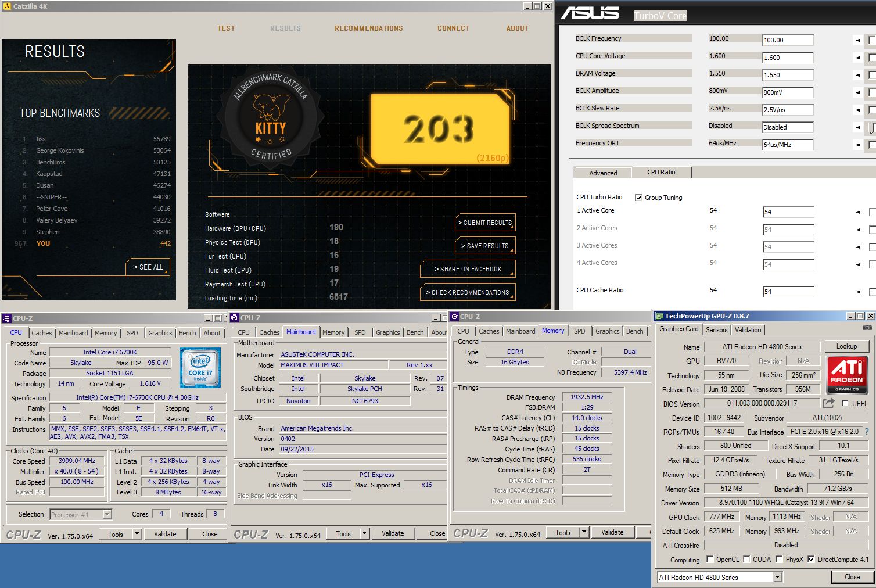Click CHECK RECOMMENDATIONS button
The height and width of the screenshot is (588, 876).
tap(468, 292)
